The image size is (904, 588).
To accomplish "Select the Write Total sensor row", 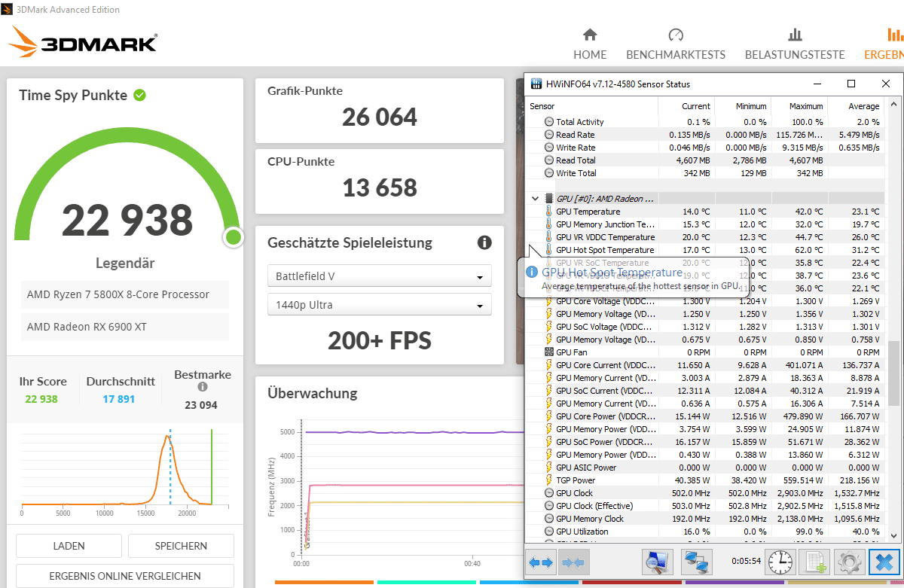I will [x=704, y=173].
